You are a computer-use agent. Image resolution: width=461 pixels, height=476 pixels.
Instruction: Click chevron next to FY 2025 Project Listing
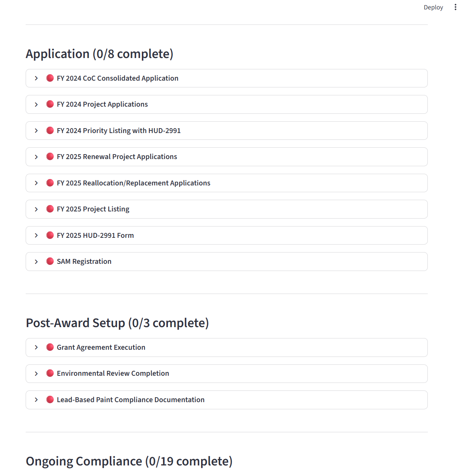coord(36,209)
